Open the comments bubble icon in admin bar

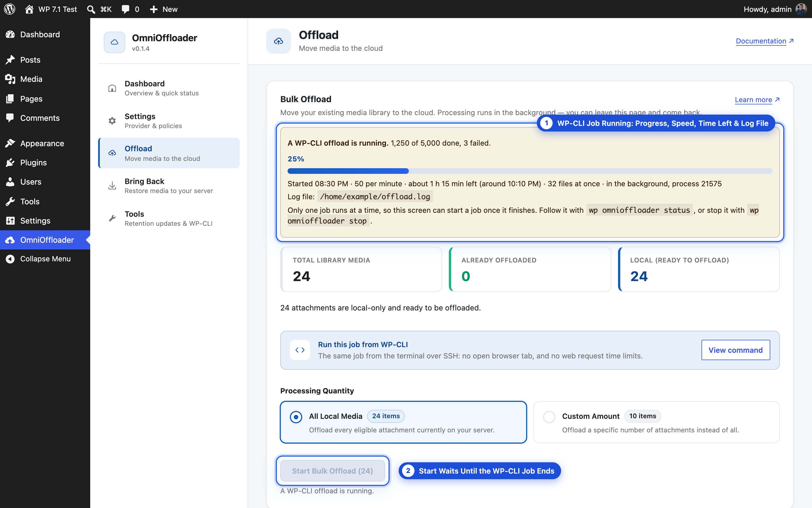click(125, 9)
